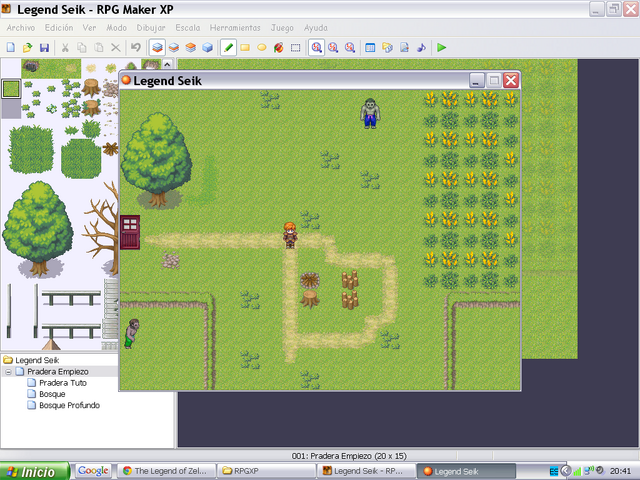Click the Undo arrow icon
The height and width of the screenshot is (480, 640).
click(136, 48)
